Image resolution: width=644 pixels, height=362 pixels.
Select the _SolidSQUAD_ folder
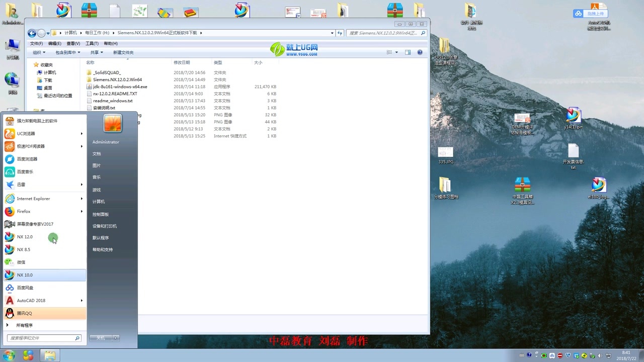(107, 72)
